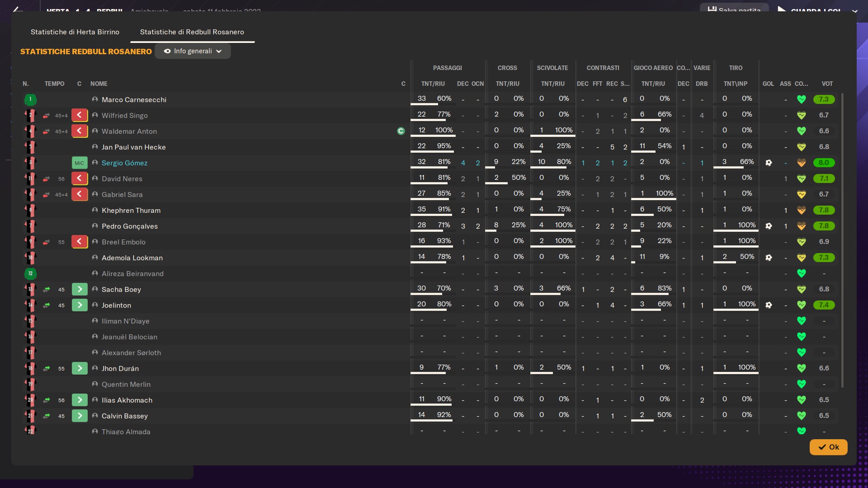Sort by the VOT rating column header
Screen dimensions: 868x488
827,84
